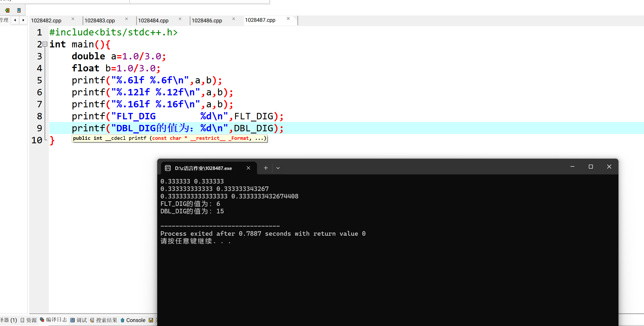
Task: Add a new terminal tab with plus
Action: pos(266,168)
